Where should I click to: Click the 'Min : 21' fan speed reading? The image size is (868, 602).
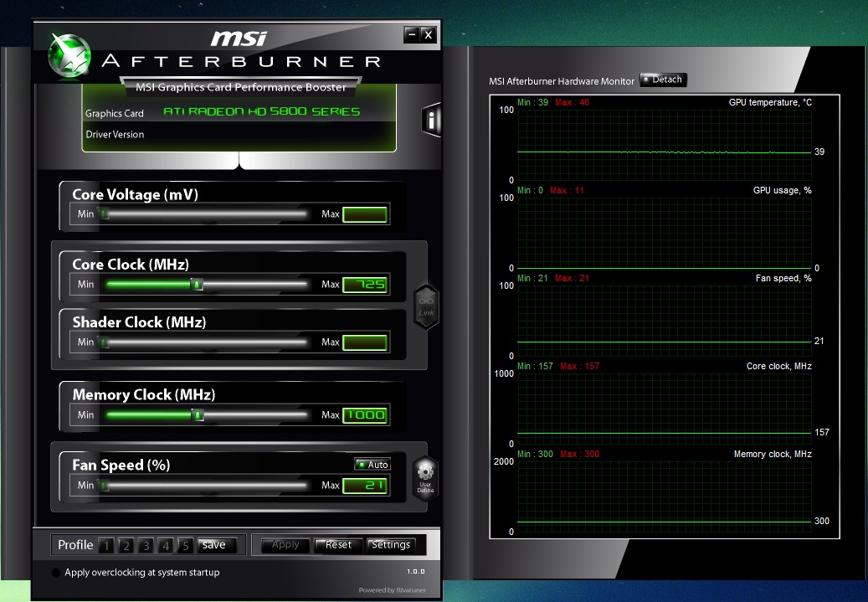click(532, 279)
